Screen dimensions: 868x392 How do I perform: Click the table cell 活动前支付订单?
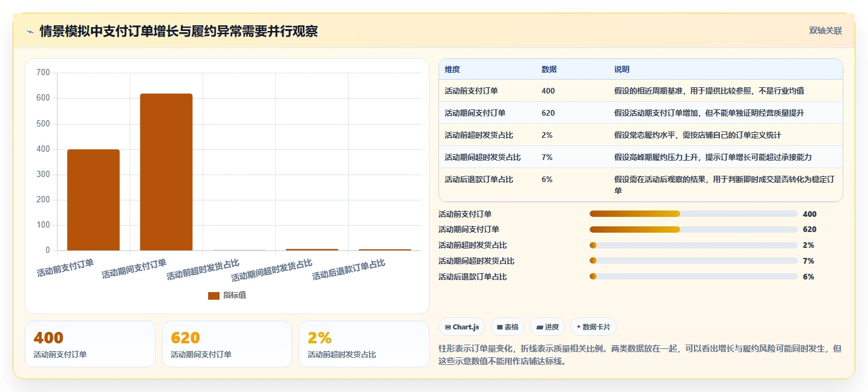tap(471, 91)
